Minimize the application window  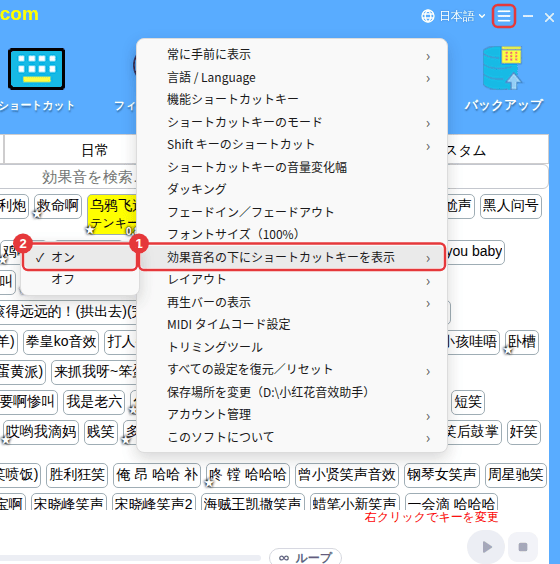click(x=528, y=16)
